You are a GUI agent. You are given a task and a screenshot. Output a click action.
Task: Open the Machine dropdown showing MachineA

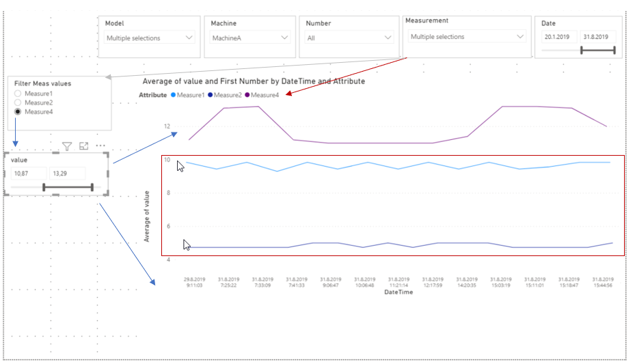[x=249, y=38]
